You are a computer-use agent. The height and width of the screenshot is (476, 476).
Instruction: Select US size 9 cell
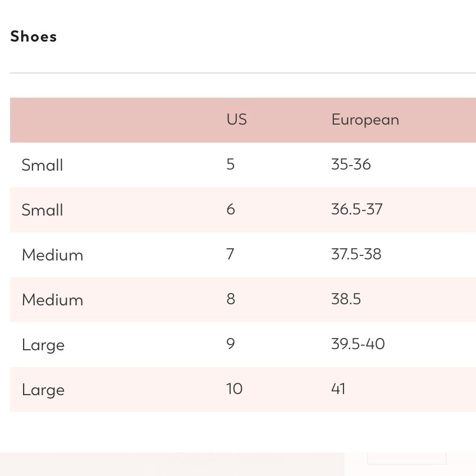(231, 344)
